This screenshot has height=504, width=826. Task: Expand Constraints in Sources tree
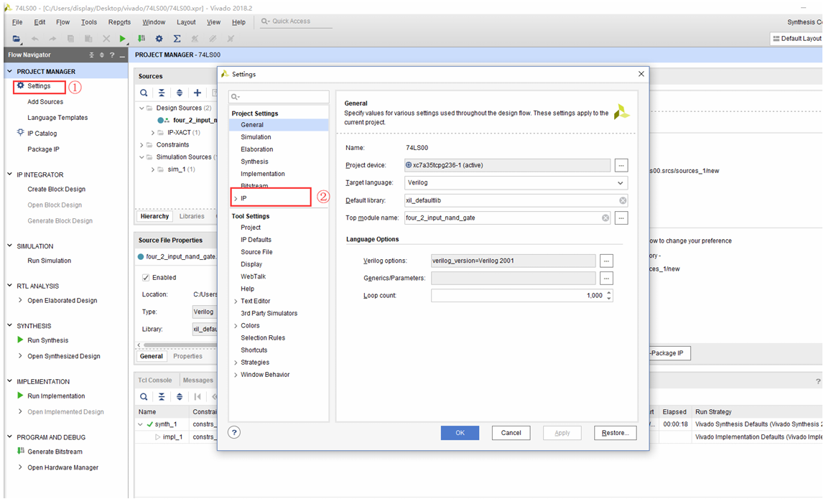pyautogui.click(x=141, y=145)
